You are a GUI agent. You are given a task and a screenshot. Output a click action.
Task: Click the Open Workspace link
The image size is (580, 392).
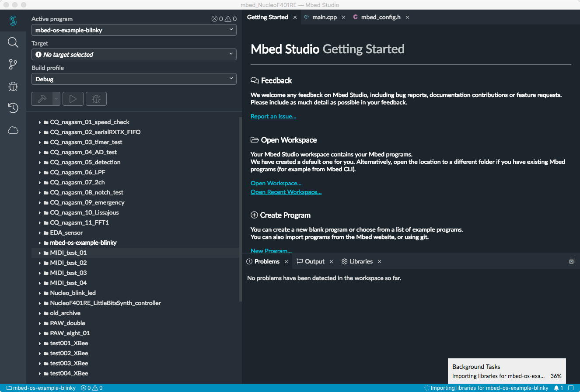(x=276, y=183)
